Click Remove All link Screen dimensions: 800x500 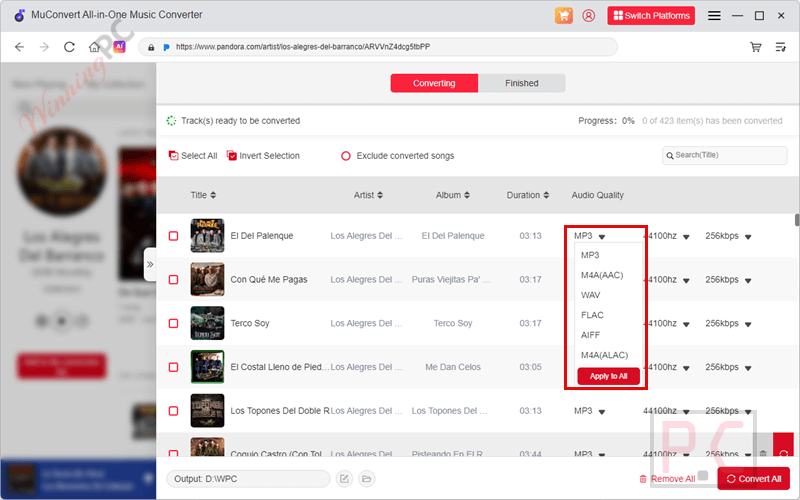(x=667, y=479)
